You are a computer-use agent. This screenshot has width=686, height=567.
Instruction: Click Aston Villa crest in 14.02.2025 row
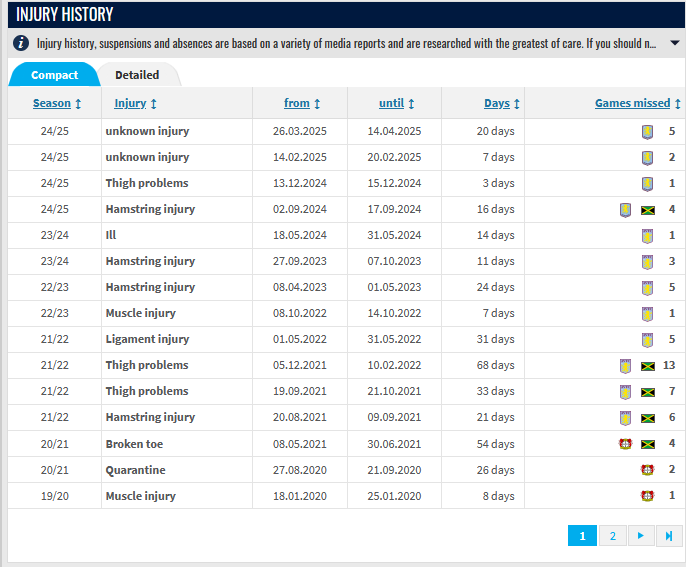click(x=648, y=158)
